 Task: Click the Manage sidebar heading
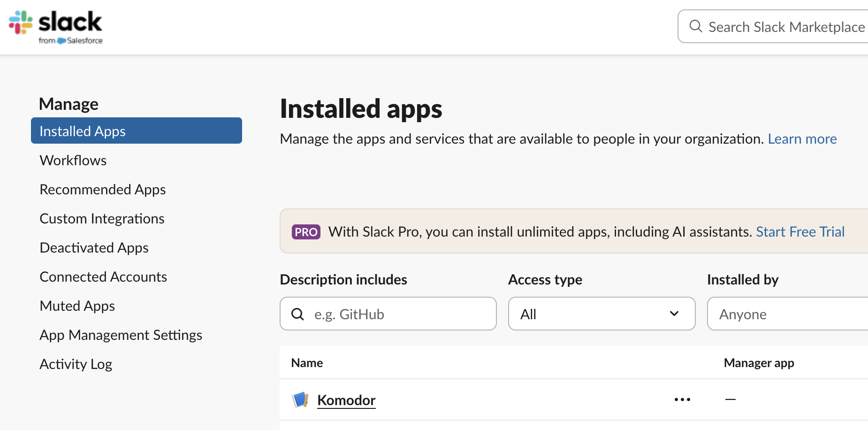(x=69, y=104)
